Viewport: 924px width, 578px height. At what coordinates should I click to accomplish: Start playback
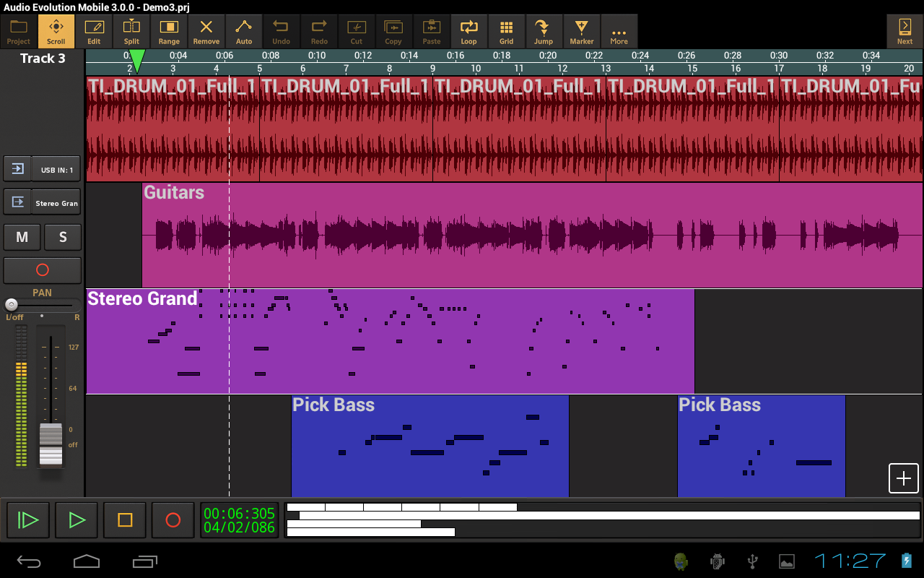click(77, 520)
